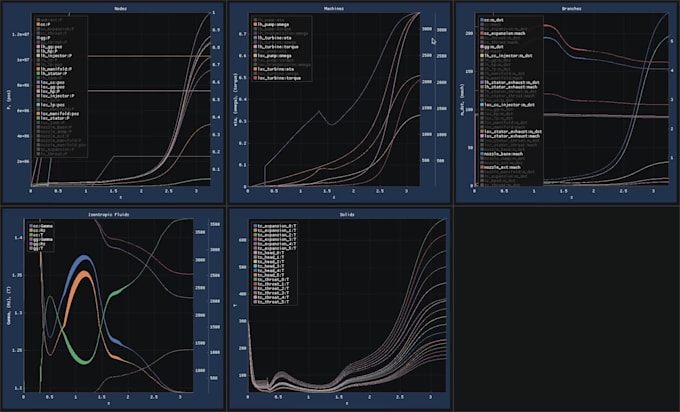680x412 pixels.
Task: Toggle lox_cc_injector:m_dot in Branches legend
Action: tap(507, 105)
